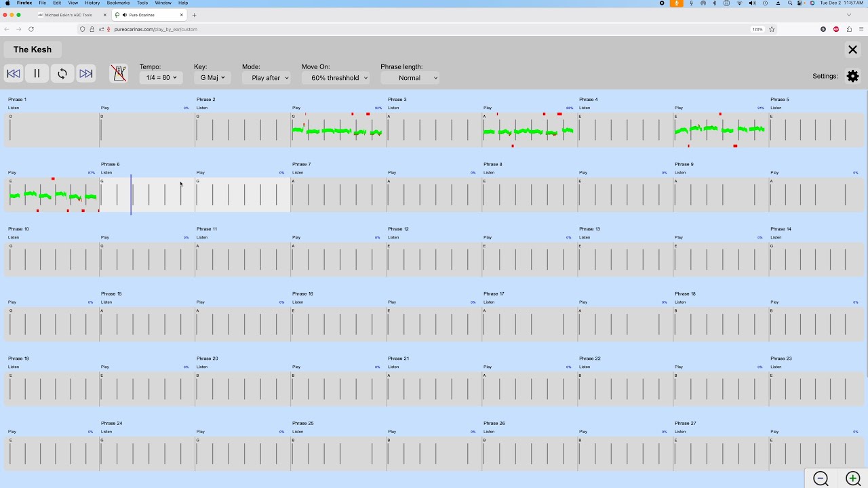
Task: Open the History menu
Action: coord(92,3)
